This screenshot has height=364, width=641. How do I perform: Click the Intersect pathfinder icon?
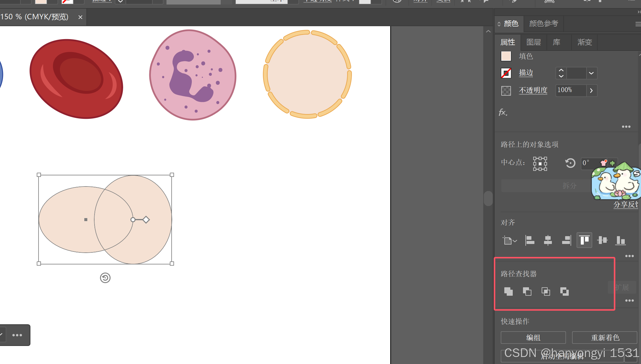546,291
